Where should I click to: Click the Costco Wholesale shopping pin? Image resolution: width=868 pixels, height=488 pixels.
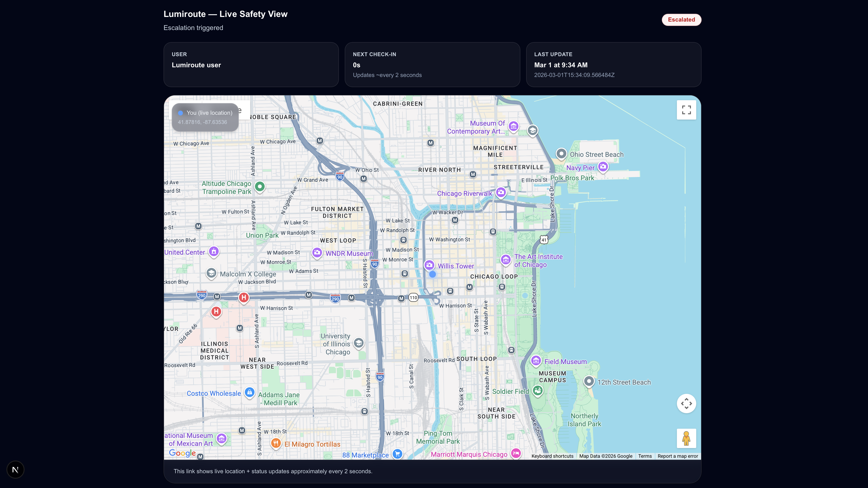coord(249,392)
